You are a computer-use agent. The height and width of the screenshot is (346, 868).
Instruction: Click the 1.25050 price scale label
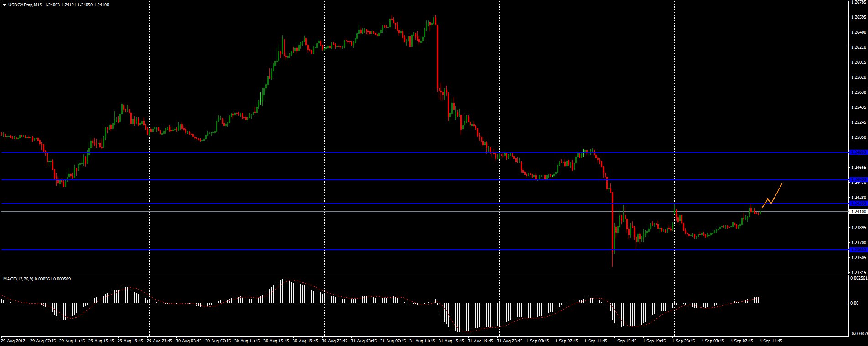pos(858,137)
